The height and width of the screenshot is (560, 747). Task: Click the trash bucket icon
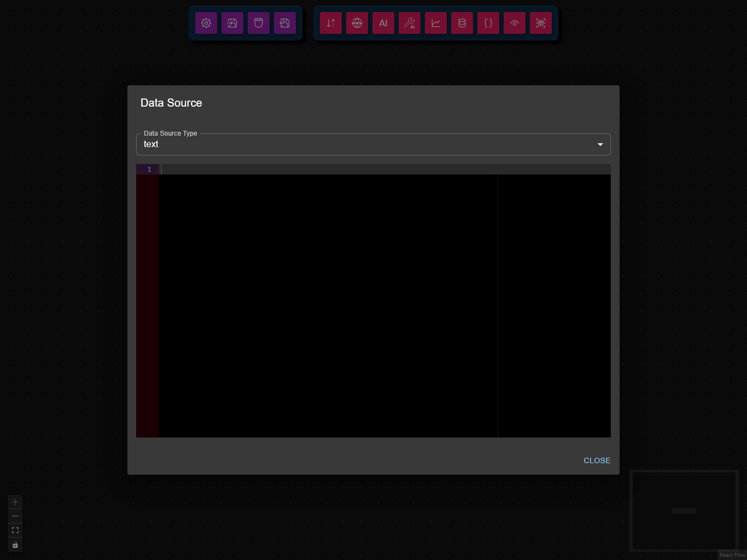259,23
